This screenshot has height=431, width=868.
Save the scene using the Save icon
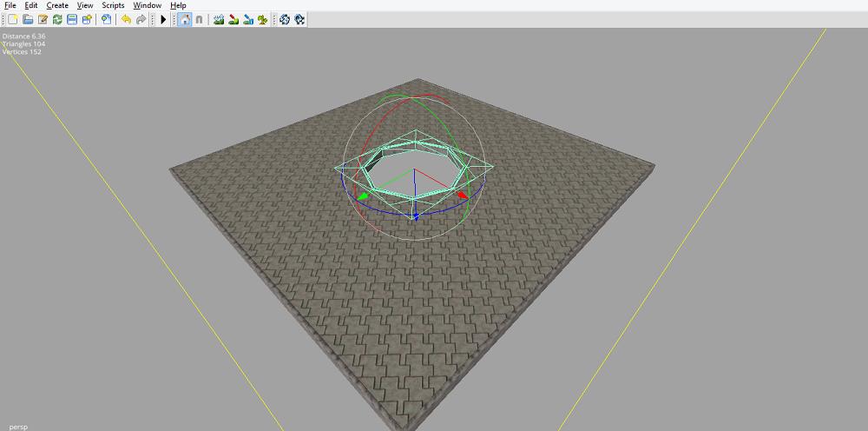(72, 19)
